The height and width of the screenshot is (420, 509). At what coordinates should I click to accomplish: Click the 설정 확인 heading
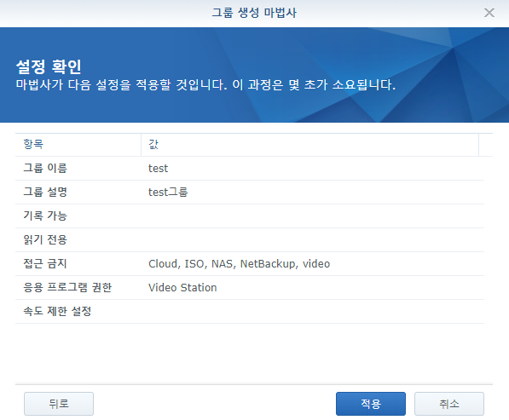point(49,66)
